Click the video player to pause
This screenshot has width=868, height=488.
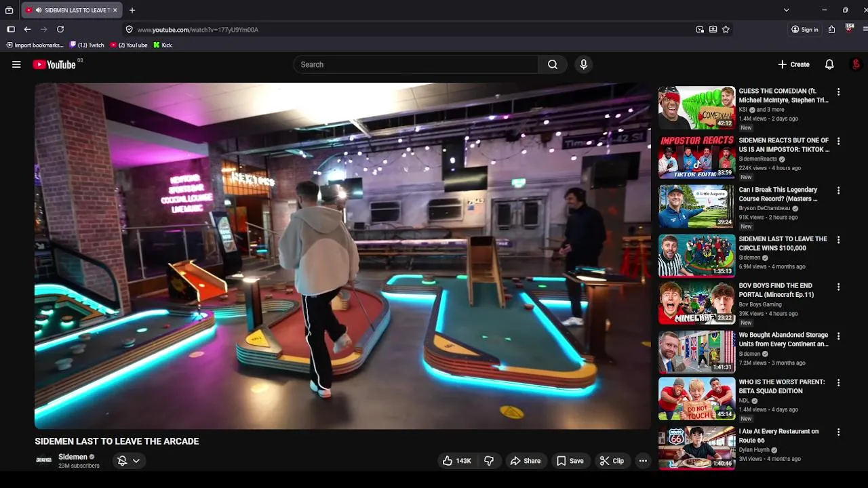click(x=342, y=256)
